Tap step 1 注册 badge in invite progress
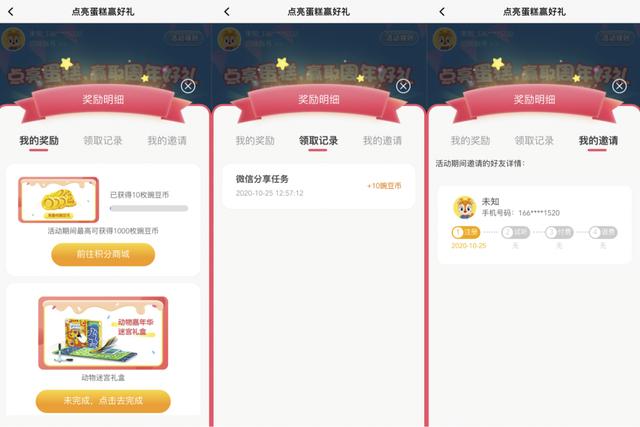 tap(466, 232)
